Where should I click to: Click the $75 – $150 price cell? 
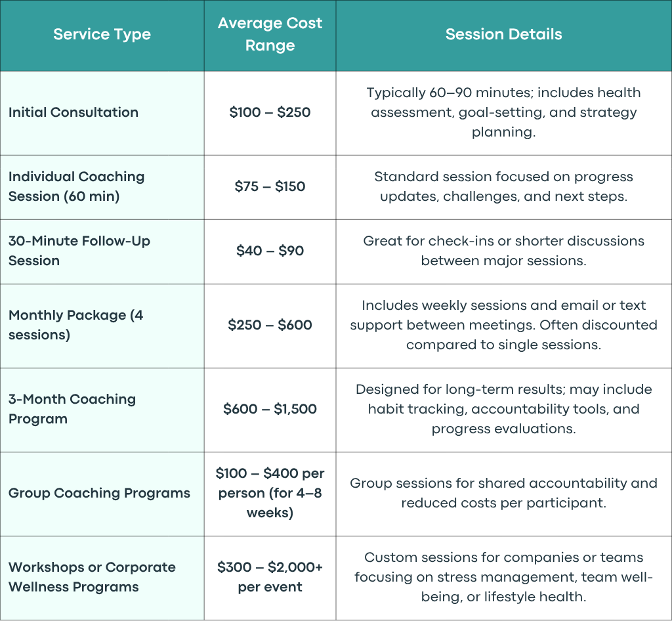click(x=270, y=186)
